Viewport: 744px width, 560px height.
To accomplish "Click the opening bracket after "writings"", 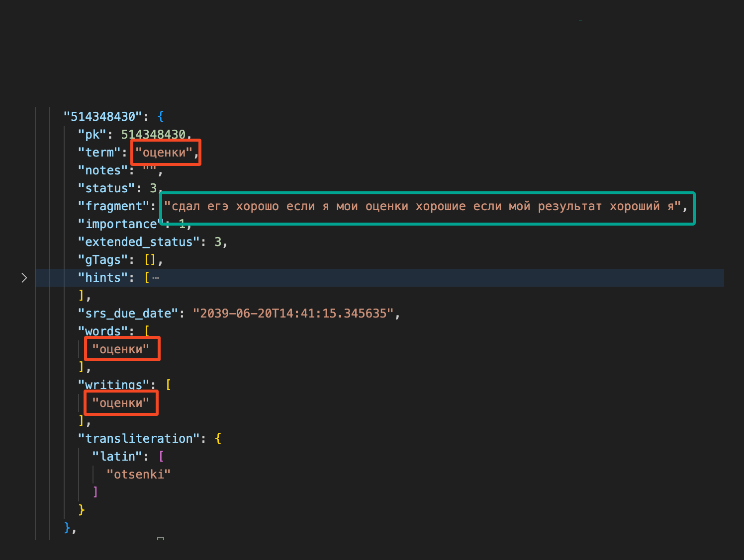I will coord(168,385).
